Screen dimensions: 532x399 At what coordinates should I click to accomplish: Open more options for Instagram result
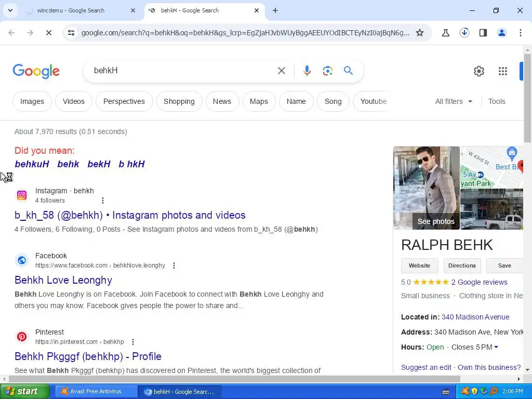103,201
